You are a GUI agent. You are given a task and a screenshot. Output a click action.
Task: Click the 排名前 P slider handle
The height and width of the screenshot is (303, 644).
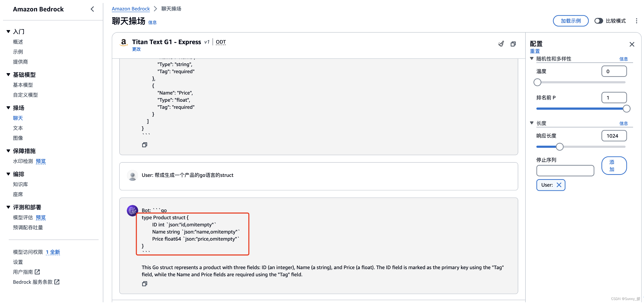(x=626, y=109)
